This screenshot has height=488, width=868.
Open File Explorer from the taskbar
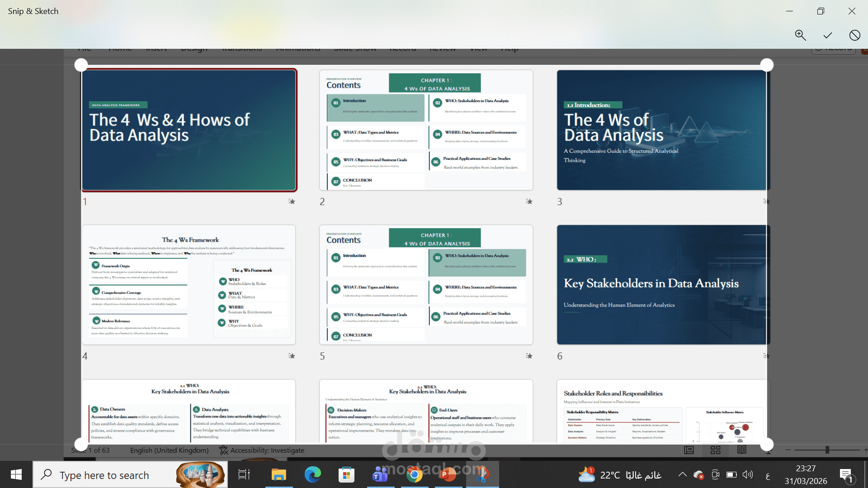(x=278, y=475)
